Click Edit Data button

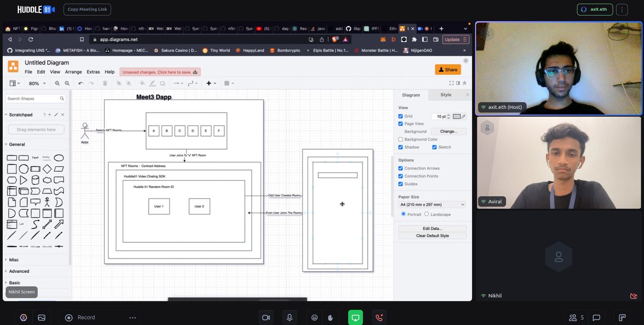tap(433, 228)
